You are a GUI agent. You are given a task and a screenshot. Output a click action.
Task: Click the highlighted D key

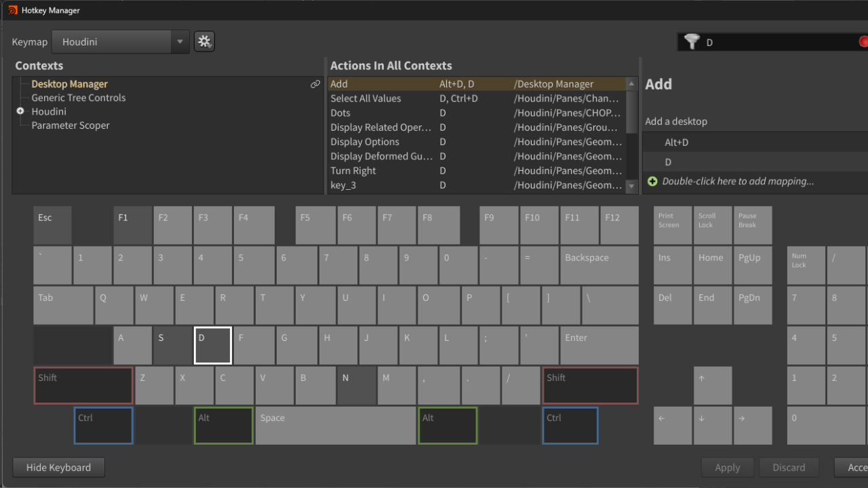click(213, 346)
